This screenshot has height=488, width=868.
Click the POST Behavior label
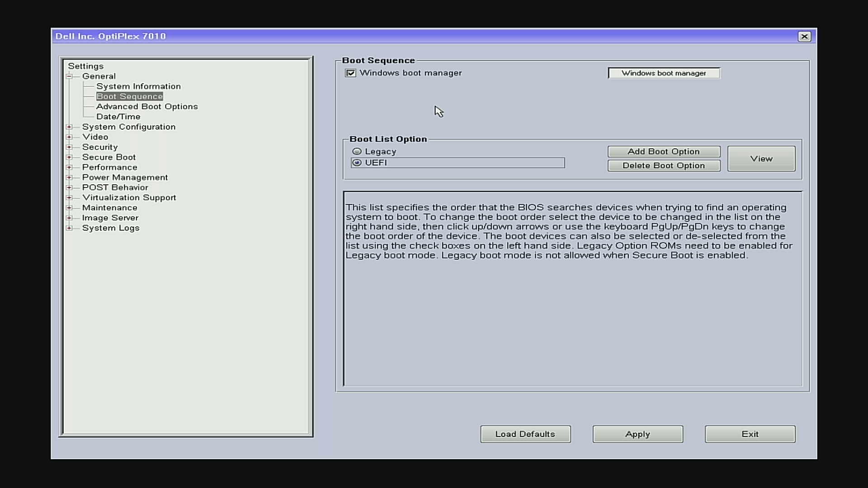pos(115,188)
